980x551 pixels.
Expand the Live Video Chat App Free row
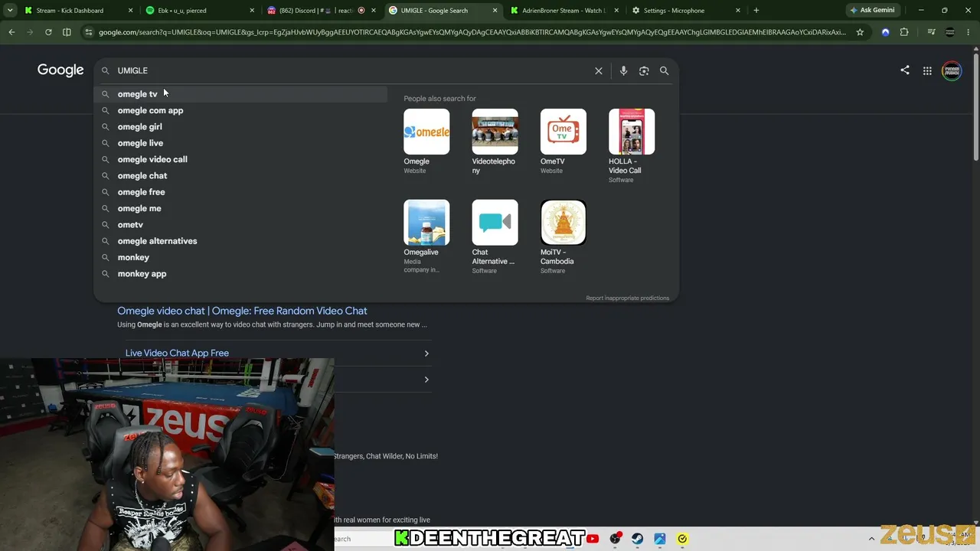426,354
